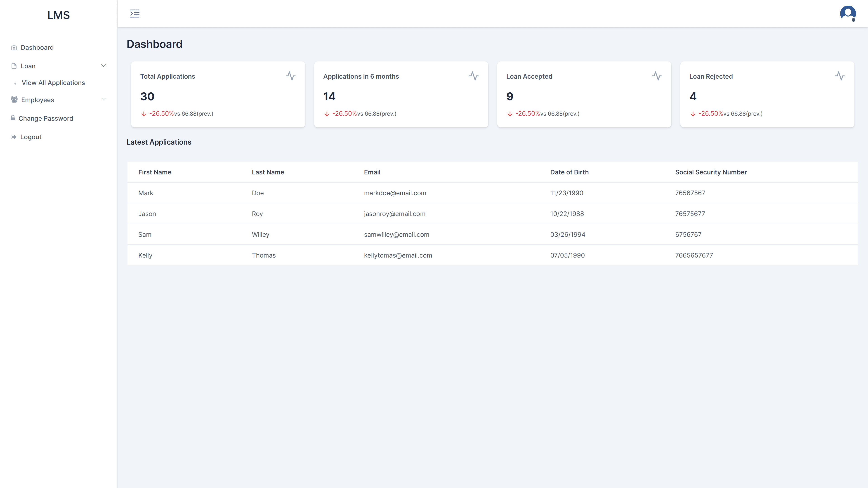Click last name Doe
Viewport: 868px width, 488px height.
[x=258, y=193]
